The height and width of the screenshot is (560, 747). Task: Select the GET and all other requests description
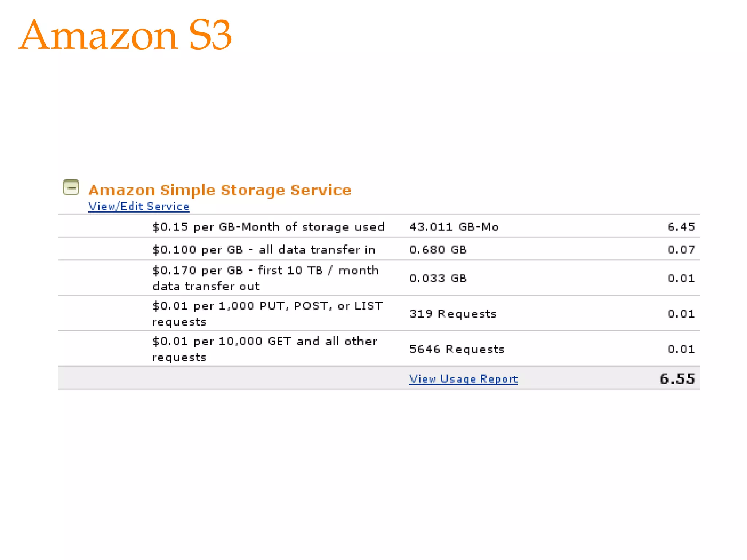pos(265,349)
